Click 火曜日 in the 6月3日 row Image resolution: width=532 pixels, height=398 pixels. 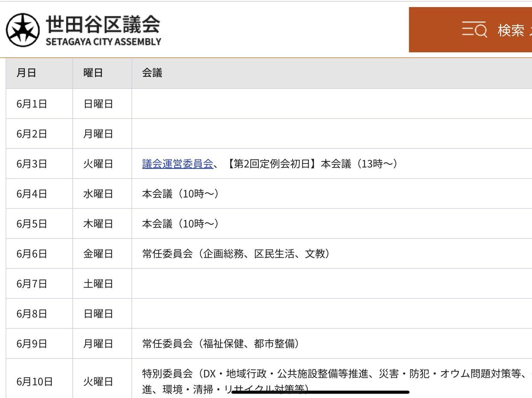(x=98, y=164)
